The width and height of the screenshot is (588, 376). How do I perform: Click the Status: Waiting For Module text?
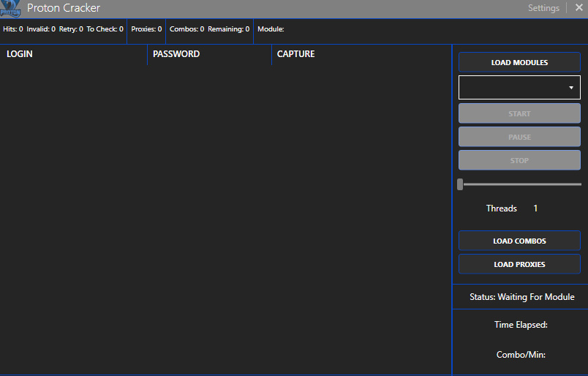pos(522,297)
